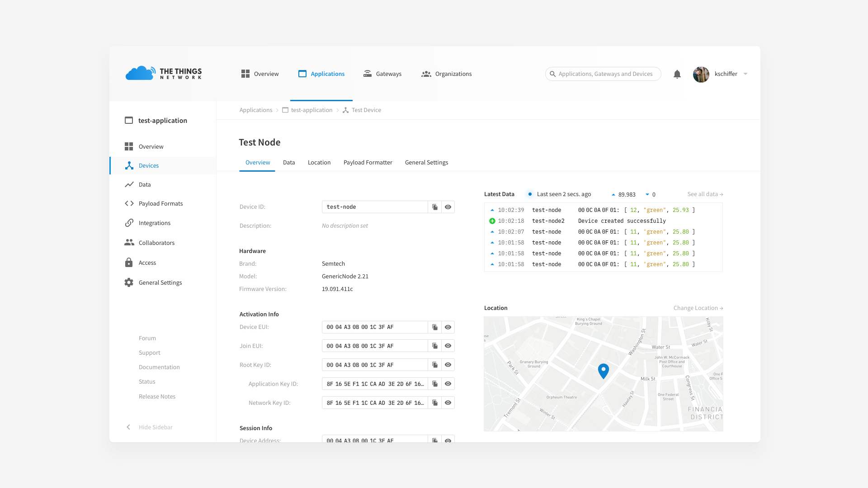Open General Settings via gear icon
This screenshot has height=488, width=868.
(x=128, y=282)
